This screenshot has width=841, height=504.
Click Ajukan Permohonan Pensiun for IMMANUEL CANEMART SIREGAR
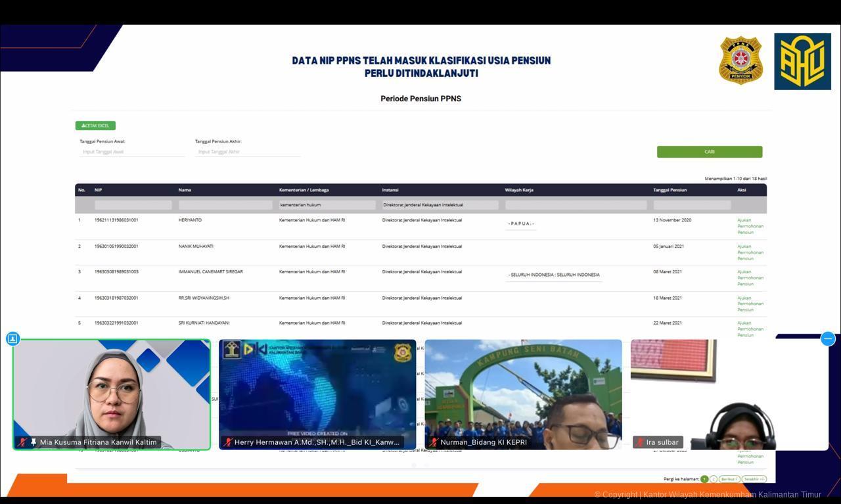(x=750, y=278)
